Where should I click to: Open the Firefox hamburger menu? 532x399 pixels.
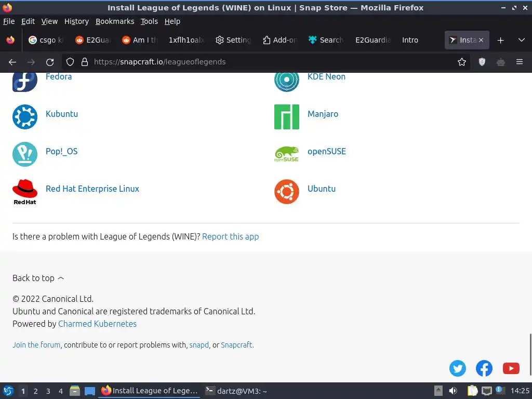pos(520,62)
